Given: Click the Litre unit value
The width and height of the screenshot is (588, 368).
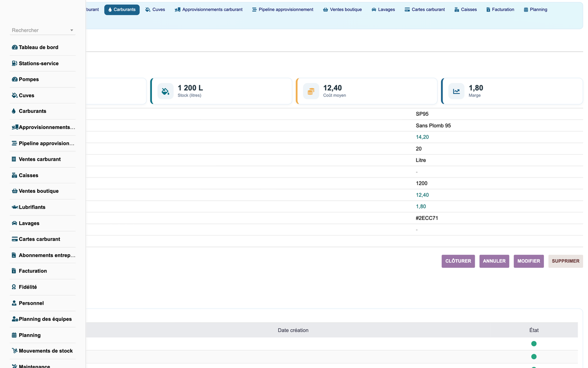Looking at the screenshot, I should [x=421, y=160].
